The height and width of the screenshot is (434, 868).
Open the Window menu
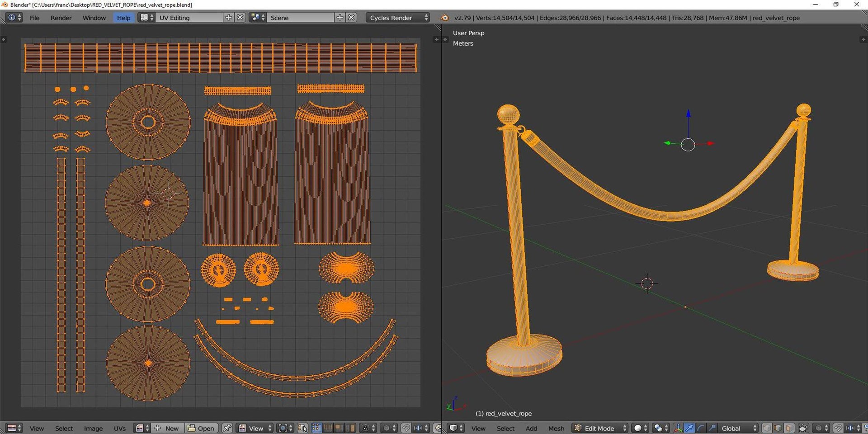(x=94, y=18)
